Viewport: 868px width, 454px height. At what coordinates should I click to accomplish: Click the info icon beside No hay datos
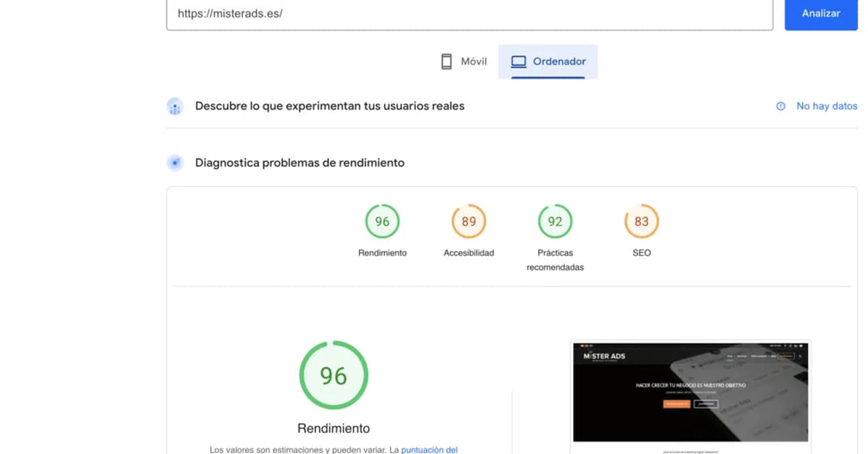[x=780, y=106]
